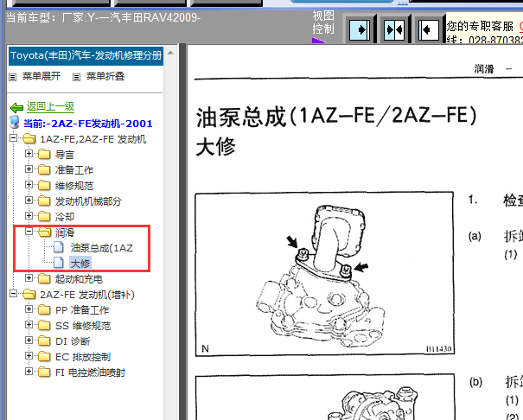Select the 发动机机械部分 tree label
The image size is (523, 420).
pos(88,201)
